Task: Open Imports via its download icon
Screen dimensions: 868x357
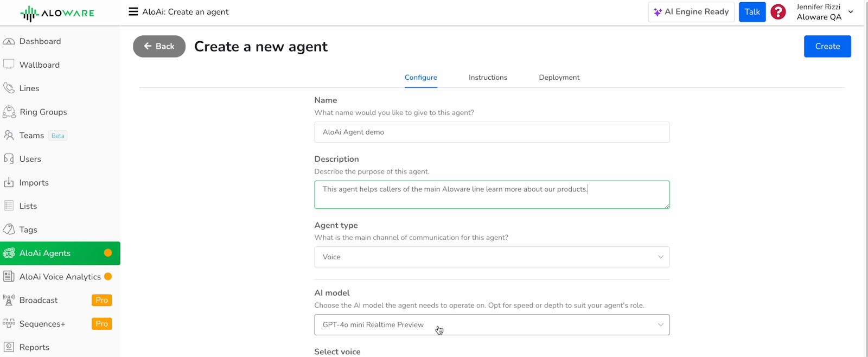Action: point(9,182)
